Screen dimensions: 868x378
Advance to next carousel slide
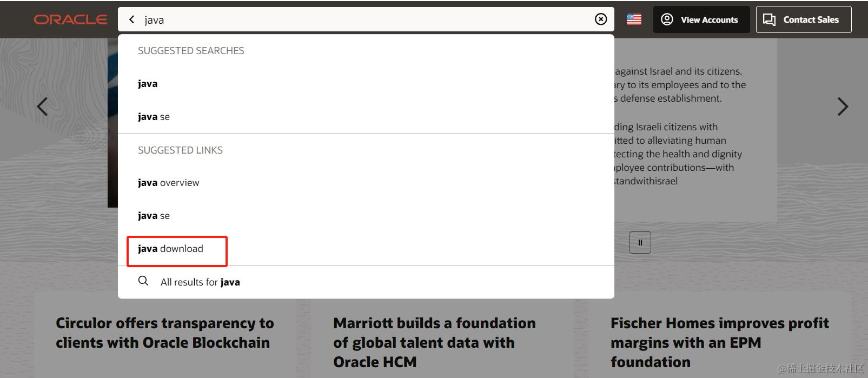pyautogui.click(x=842, y=107)
